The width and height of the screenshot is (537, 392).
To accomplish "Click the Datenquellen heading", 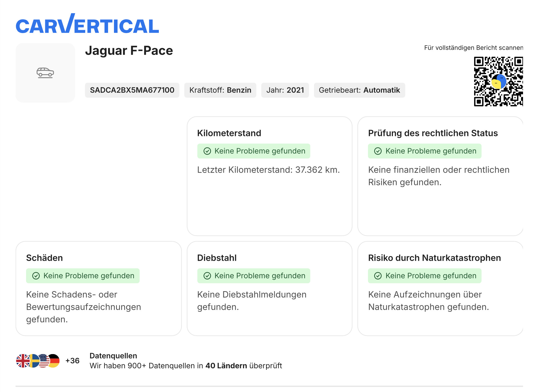I will point(113,356).
